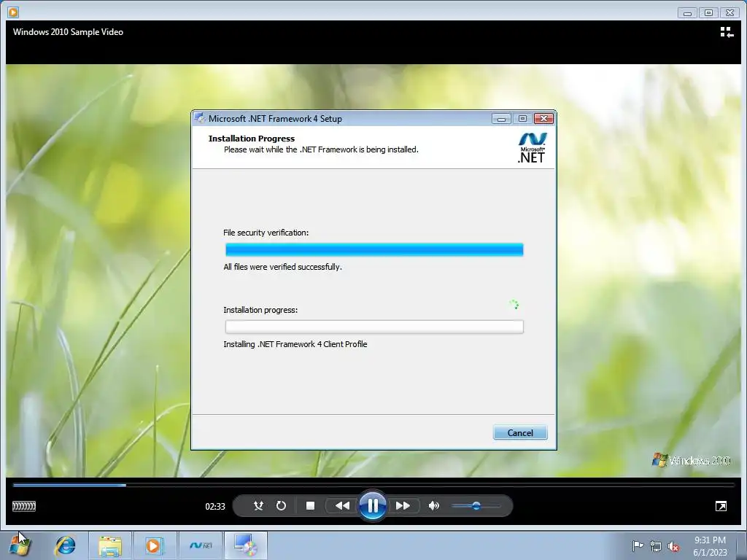Open the network tray icon
Viewport: 747px width, 560px height.
656,546
